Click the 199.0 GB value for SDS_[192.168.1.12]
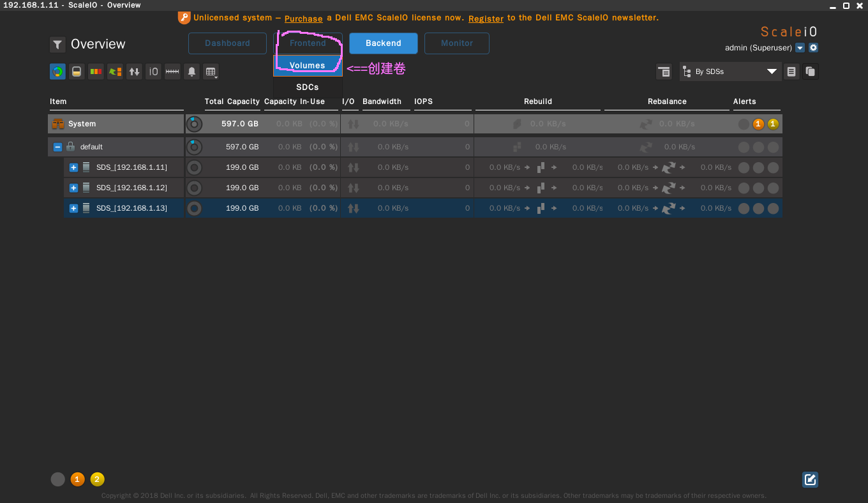 pos(243,188)
